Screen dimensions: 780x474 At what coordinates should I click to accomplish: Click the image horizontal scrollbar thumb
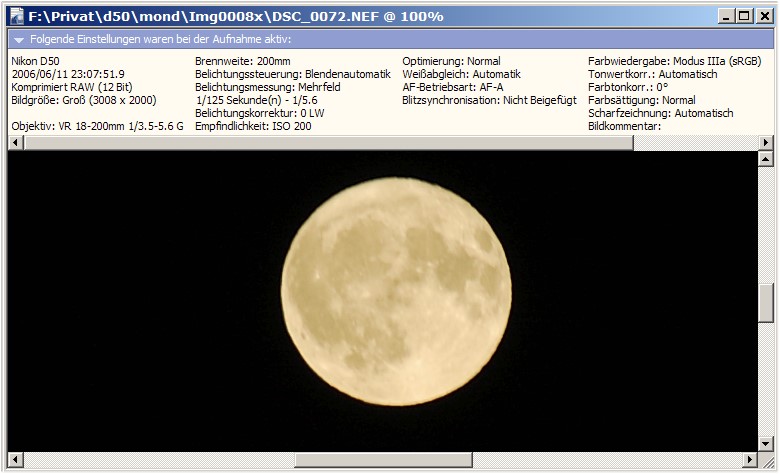pyautogui.click(x=382, y=459)
